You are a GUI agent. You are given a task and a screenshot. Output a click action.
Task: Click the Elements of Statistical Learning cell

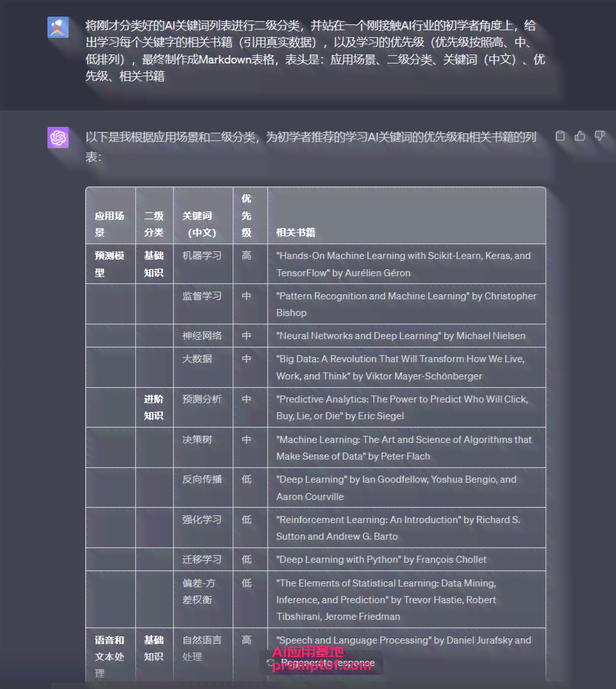(x=406, y=599)
